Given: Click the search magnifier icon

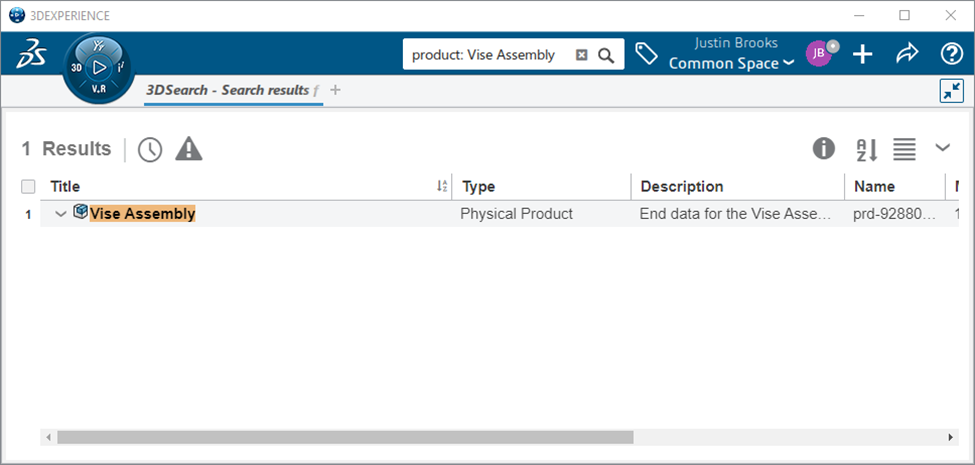Looking at the screenshot, I should 606,55.
